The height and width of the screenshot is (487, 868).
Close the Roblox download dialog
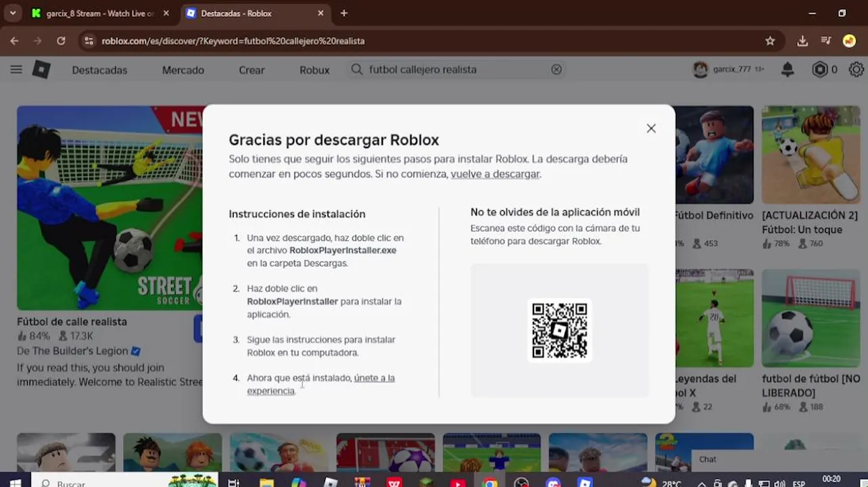(651, 129)
